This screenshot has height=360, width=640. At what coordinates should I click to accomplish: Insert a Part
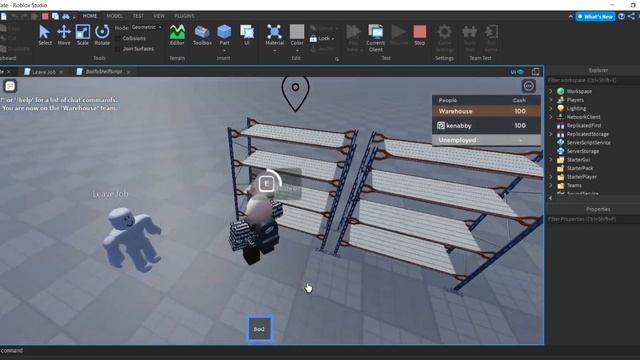(x=224, y=35)
